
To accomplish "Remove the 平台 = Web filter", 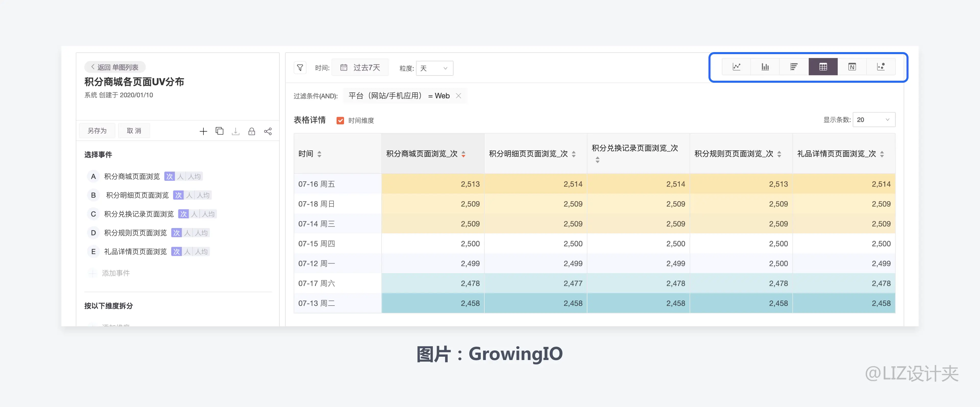I will point(459,95).
